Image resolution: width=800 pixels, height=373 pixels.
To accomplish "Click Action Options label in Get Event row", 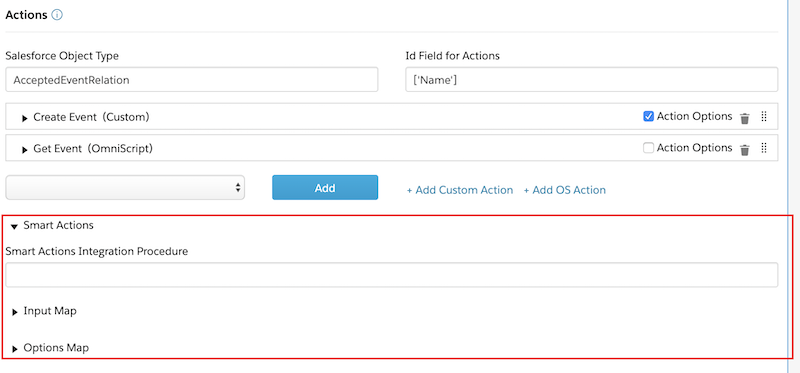I will pyautogui.click(x=694, y=148).
